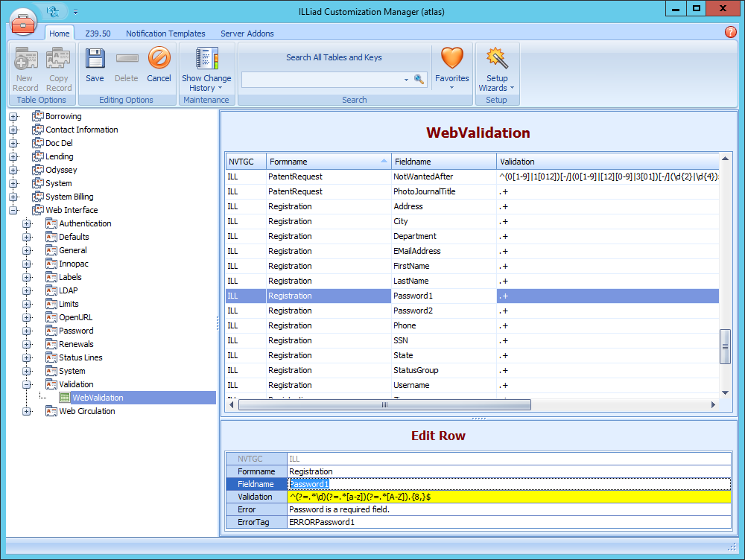Click the Setup Wizards magic wand icon
Image resolution: width=745 pixels, height=560 pixels.
click(496, 58)
